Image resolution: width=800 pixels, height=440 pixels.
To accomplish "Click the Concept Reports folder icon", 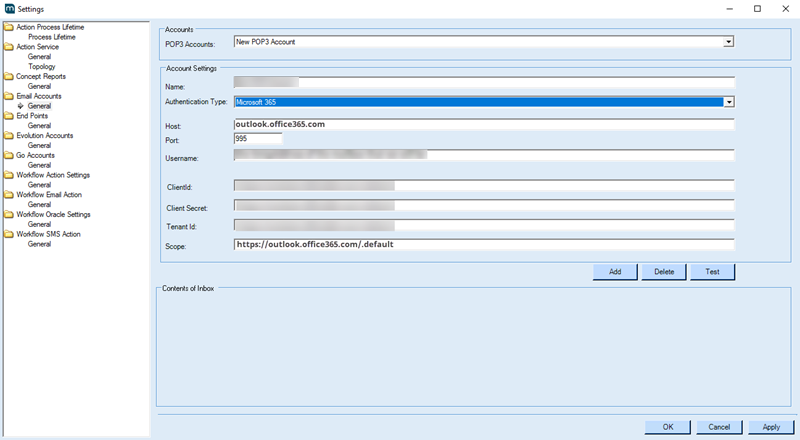I will 9,76.
